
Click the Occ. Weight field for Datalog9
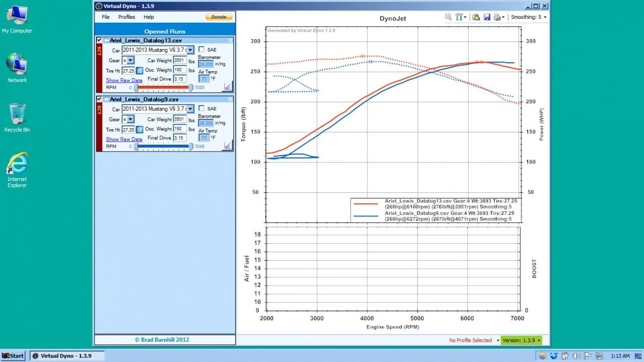(x=180, y=129)
